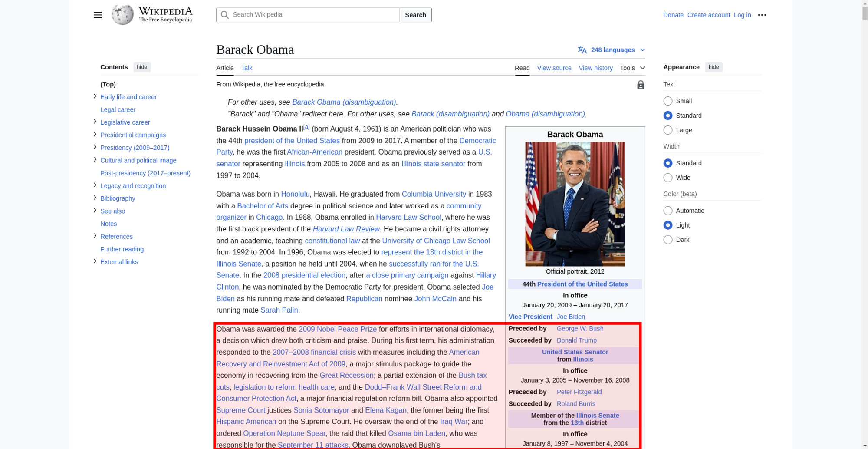The height and width of the screenshot is (449, 868).
Task: Click the Wikipedia globe logo
Action: 122,15
